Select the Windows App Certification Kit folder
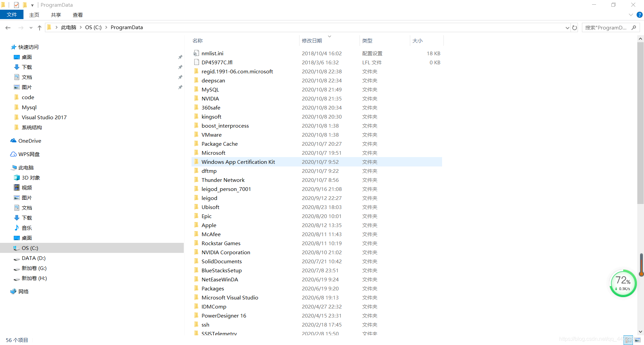The image size is (644, 345). [x=317, y=162]
